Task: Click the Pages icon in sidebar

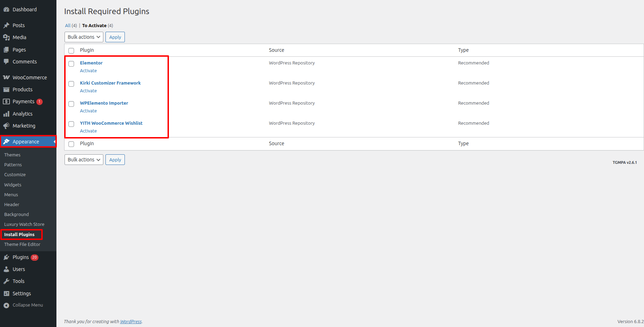Action: coord(6,50)
